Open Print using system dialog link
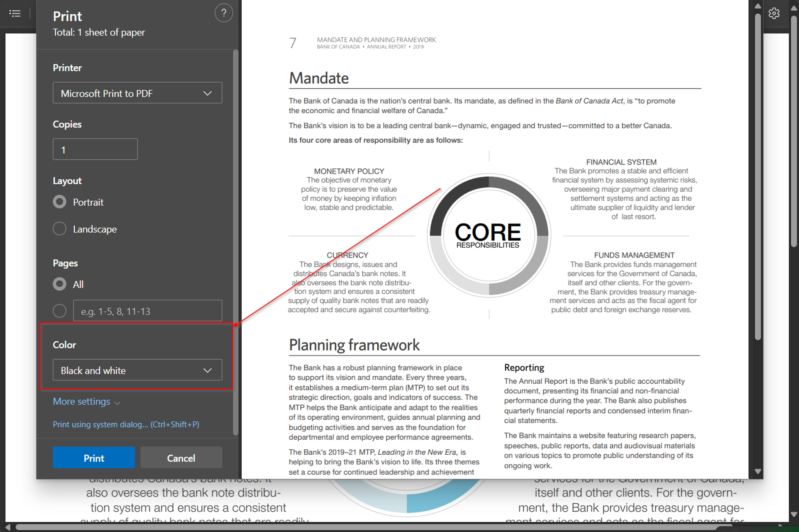The width and height of the screenshot is (799, 532). tap(126, 424)
